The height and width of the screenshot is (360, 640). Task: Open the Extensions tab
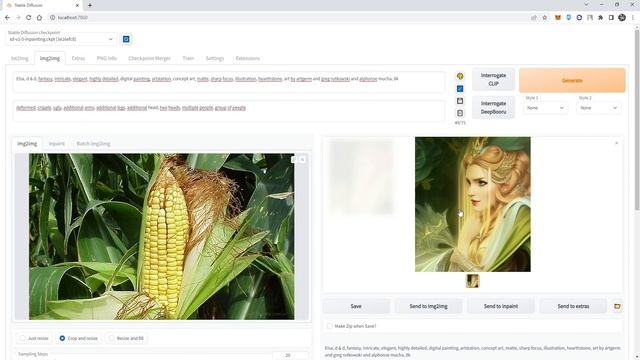coord(248,58)
